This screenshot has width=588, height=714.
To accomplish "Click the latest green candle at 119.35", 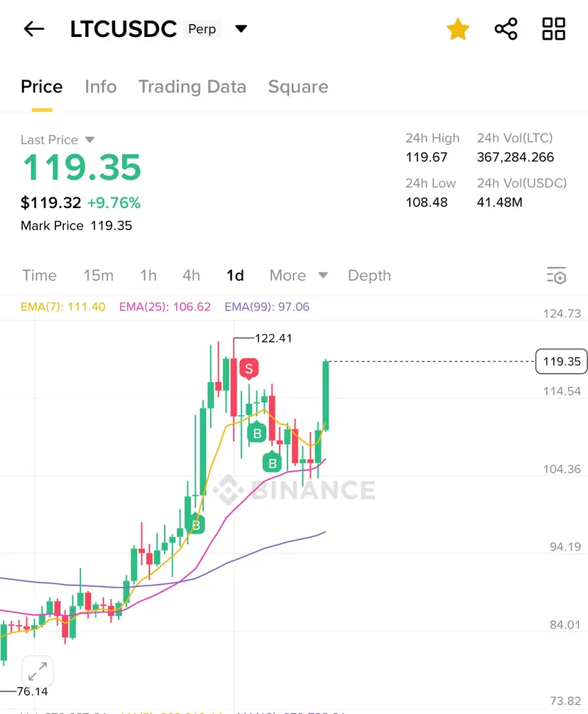I will [326, 394].
